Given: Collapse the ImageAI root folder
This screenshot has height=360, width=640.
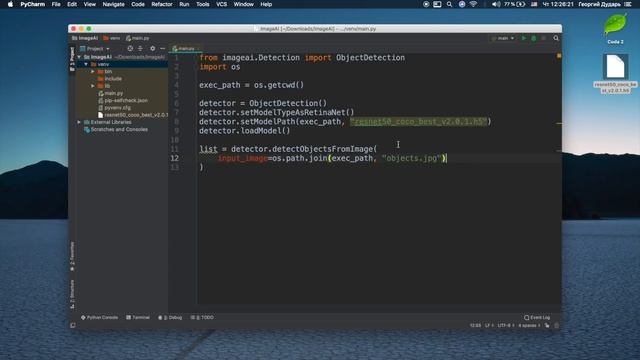Looking at the screenshot, I should (x=79, y=57).
